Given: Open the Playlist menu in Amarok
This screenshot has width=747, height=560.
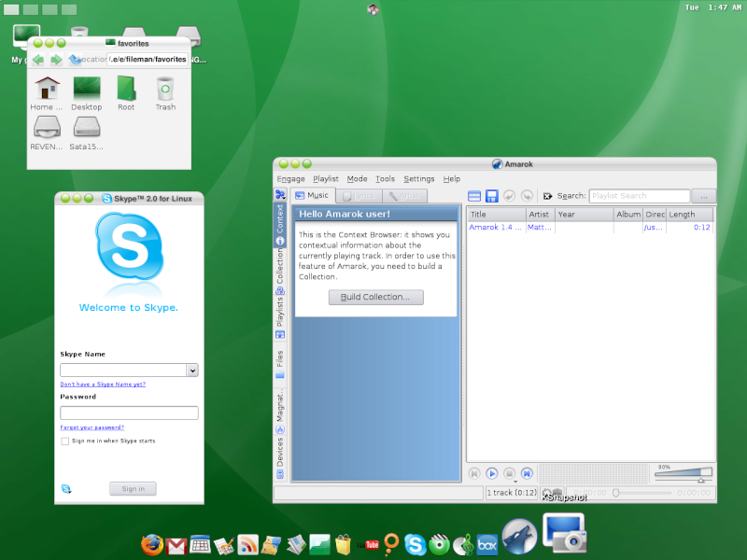Looking at the screenshot, I should click(325, 179).
